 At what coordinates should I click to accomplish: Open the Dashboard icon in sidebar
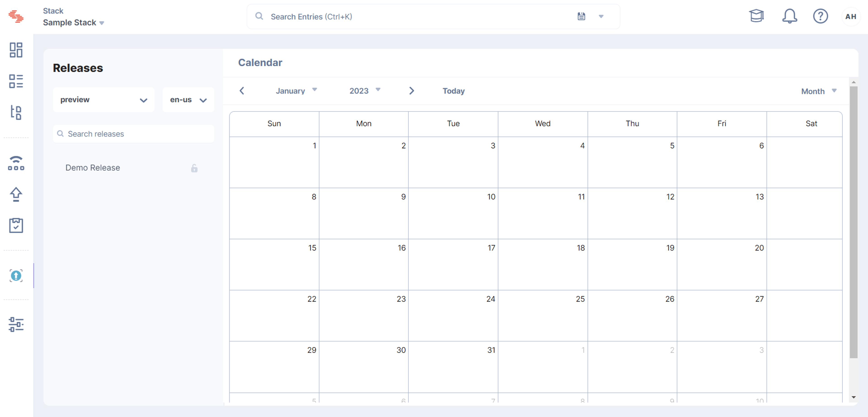coord(16,50)
